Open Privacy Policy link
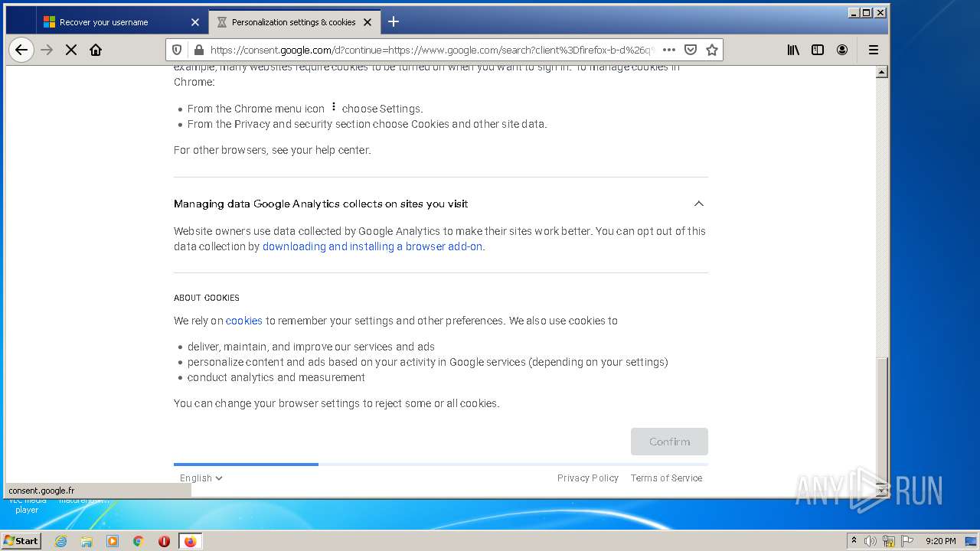Image resolution: width=980 pixels, height=551 pixels. 587,478
